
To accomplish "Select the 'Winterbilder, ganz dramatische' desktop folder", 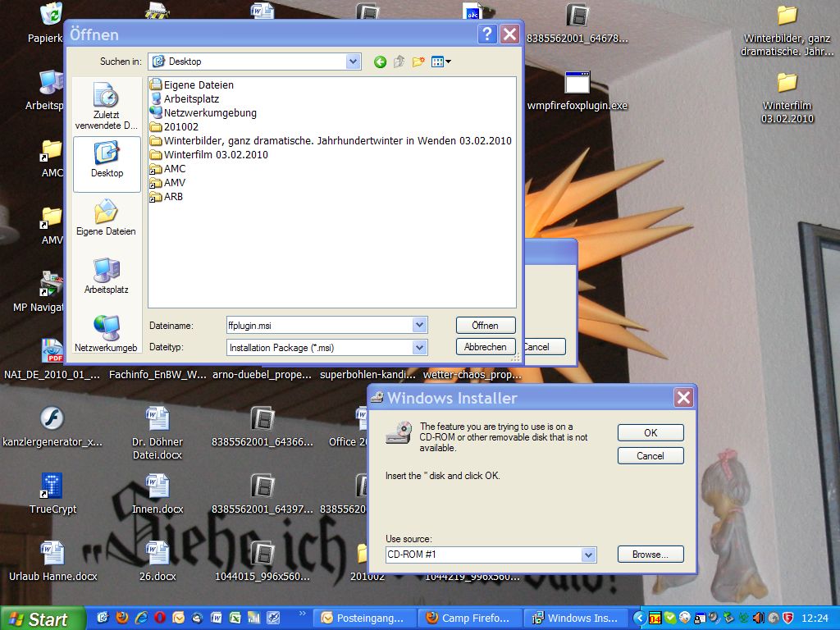I will (787, 31).
